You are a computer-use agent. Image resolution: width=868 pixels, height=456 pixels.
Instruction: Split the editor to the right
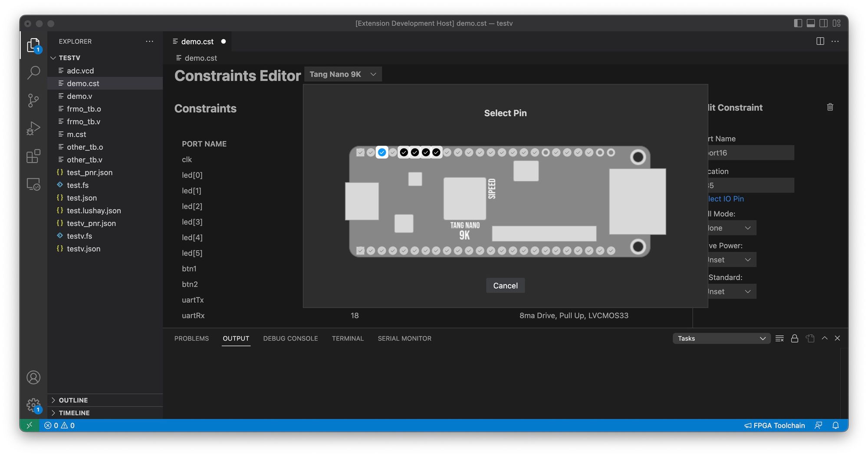click(820, 41)
